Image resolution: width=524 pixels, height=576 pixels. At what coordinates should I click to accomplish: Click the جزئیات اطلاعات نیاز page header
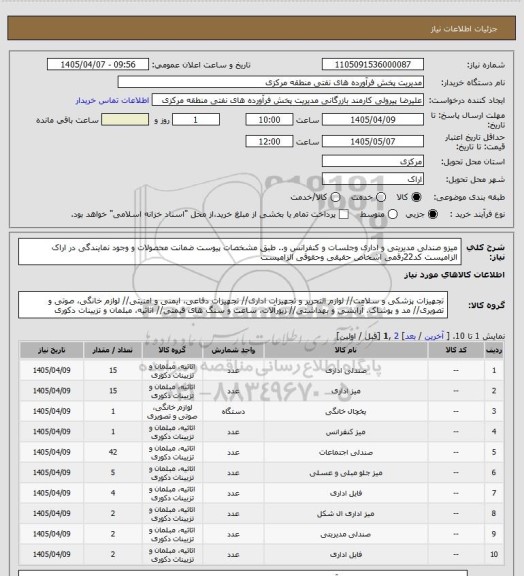pyautogui.click(x=464, y=29)
